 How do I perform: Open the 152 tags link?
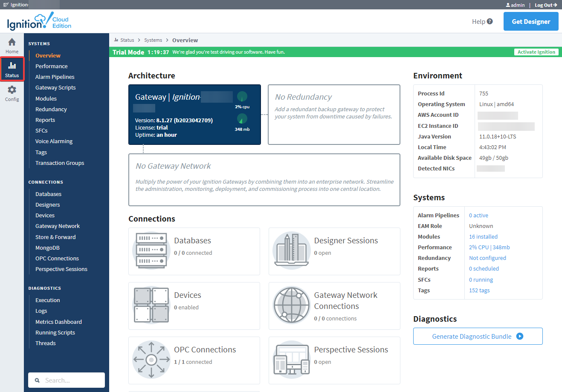(479, 290)
